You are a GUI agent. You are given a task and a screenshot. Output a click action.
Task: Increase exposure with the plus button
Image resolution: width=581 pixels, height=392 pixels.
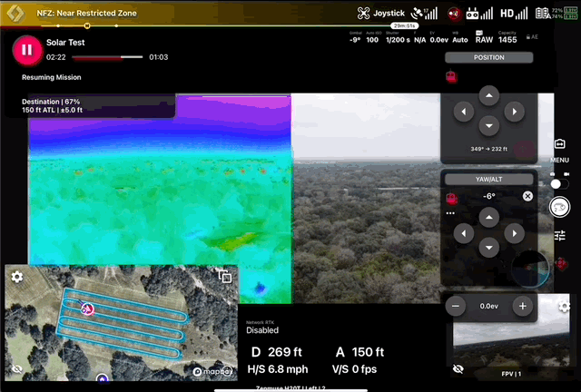point(523,306)
